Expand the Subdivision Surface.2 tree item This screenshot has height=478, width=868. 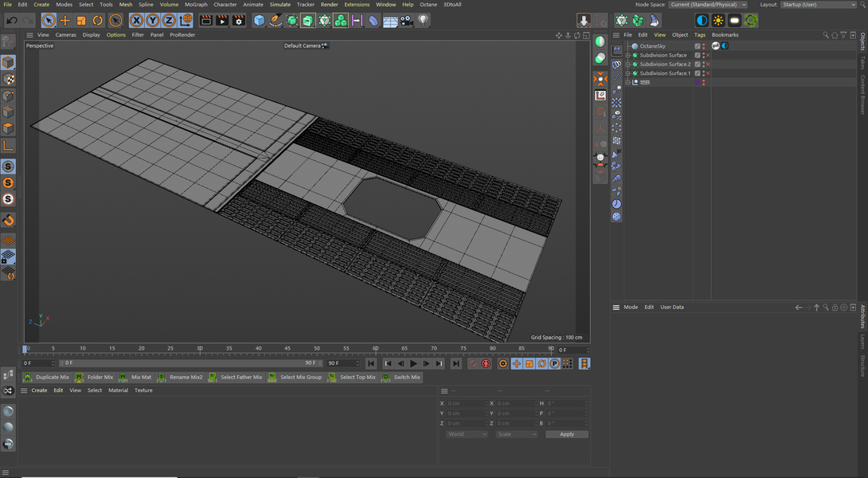point(628,65)
